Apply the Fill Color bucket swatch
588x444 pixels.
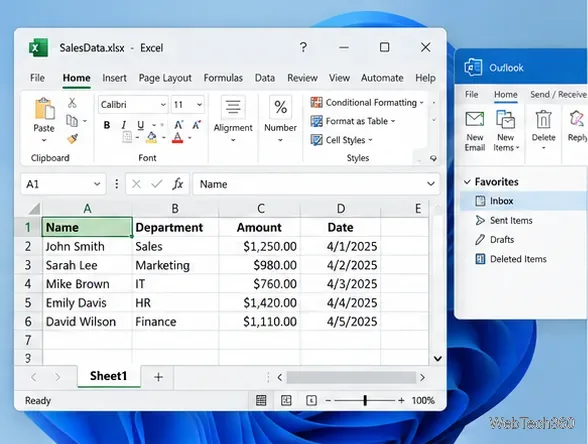tap(152, 138)
